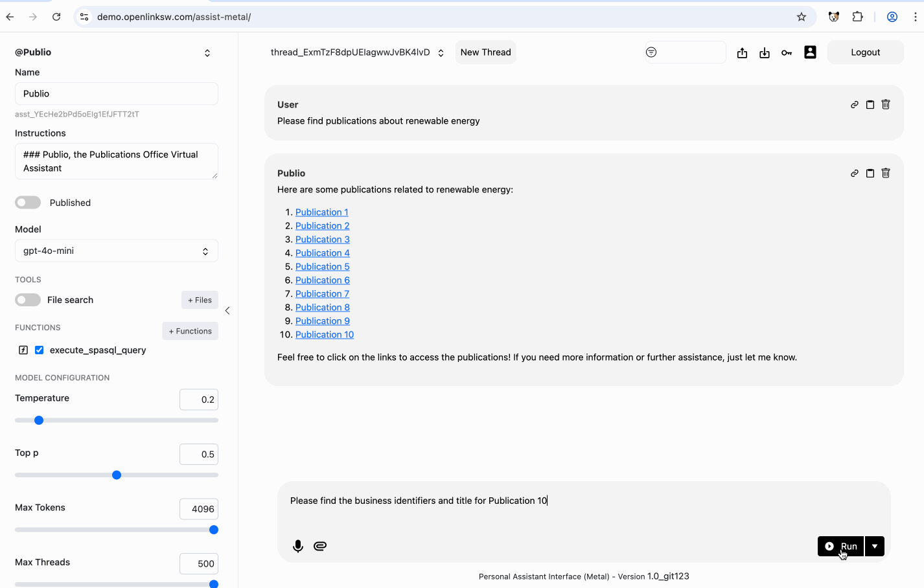The image size is (924, 588).
Task: Click the Max Threads value field 500
Action: click(199, 563)
